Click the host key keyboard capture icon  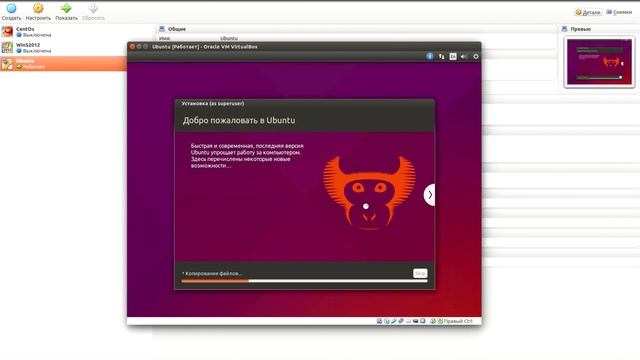(440, 321)
